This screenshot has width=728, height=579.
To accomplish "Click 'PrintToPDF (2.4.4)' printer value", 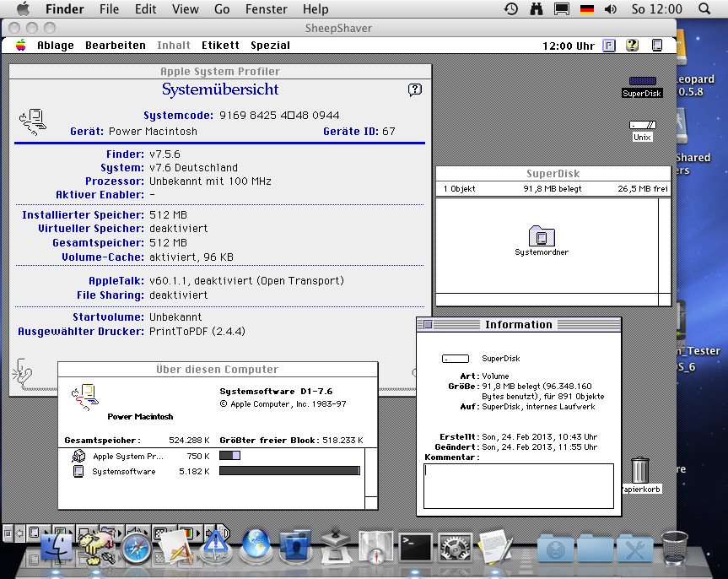I will coord(197,332).
